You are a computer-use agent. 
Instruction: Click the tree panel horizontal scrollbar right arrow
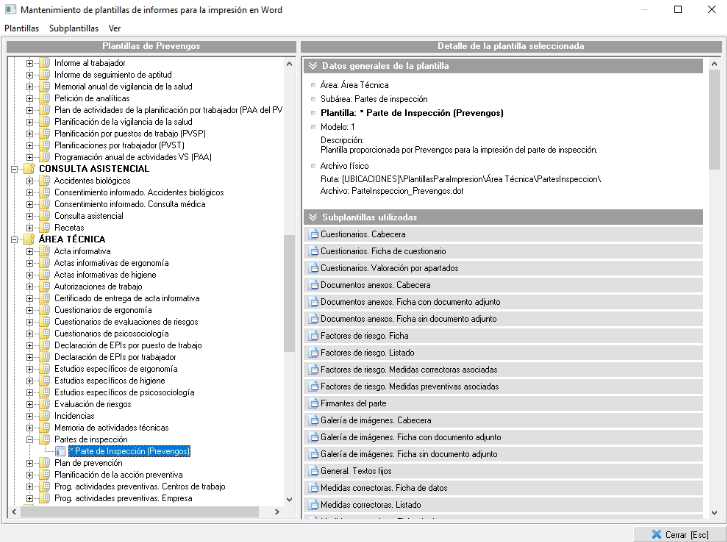tap(277, 512)
